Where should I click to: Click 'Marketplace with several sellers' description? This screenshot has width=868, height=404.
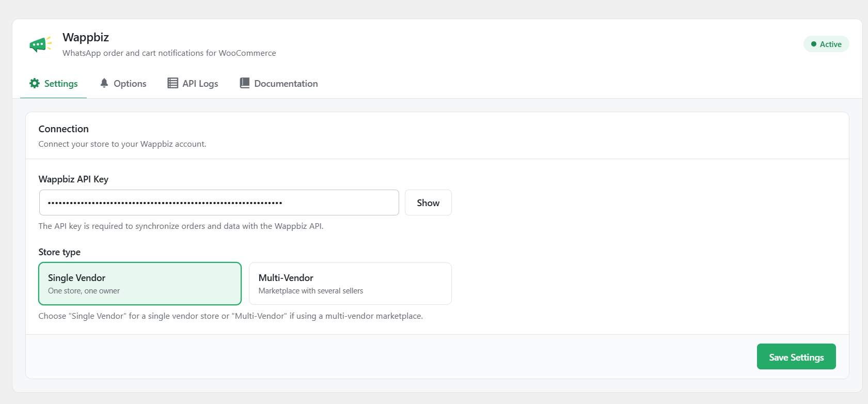point(311,291)
